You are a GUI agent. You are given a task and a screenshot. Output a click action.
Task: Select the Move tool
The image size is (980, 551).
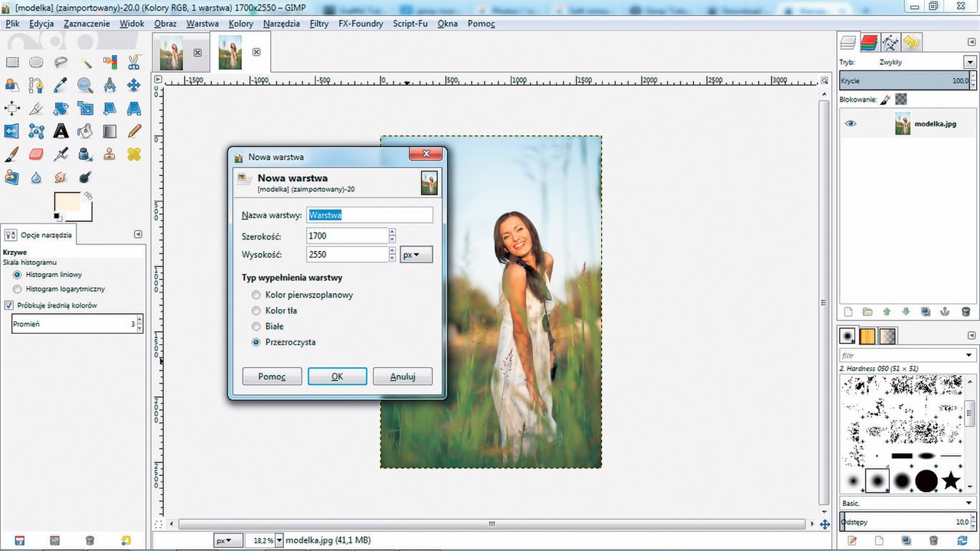pos(134,86)
